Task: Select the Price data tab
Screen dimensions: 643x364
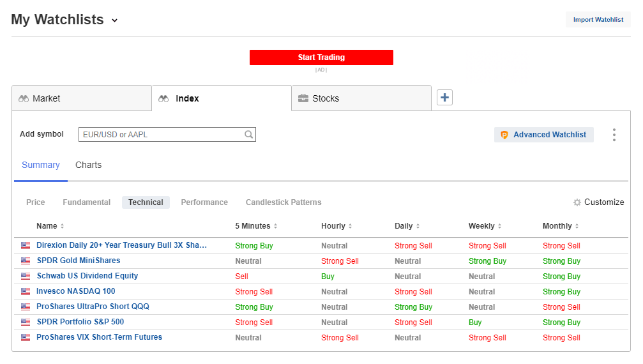Action: pyautogui.click(x=36, y=202)
